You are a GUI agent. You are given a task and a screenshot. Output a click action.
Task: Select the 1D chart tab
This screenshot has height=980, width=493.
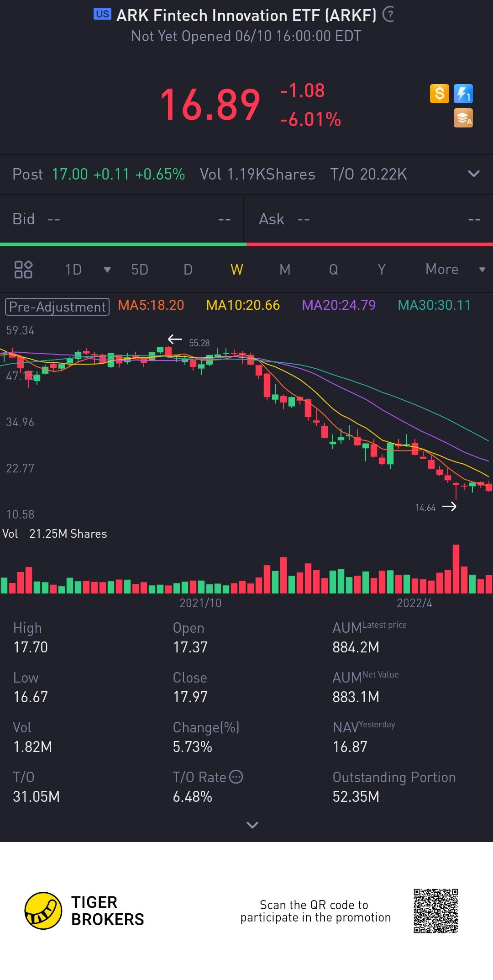[73, 270]
